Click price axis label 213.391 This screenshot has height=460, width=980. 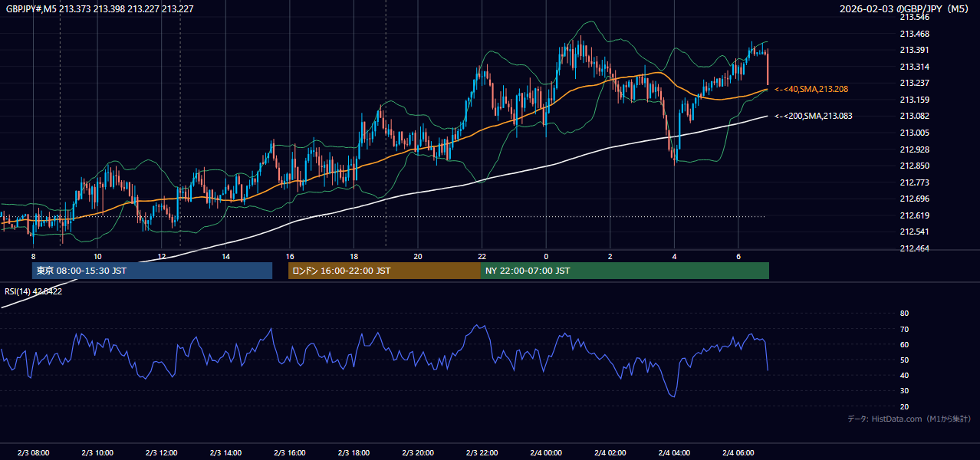tap(914, 51)
